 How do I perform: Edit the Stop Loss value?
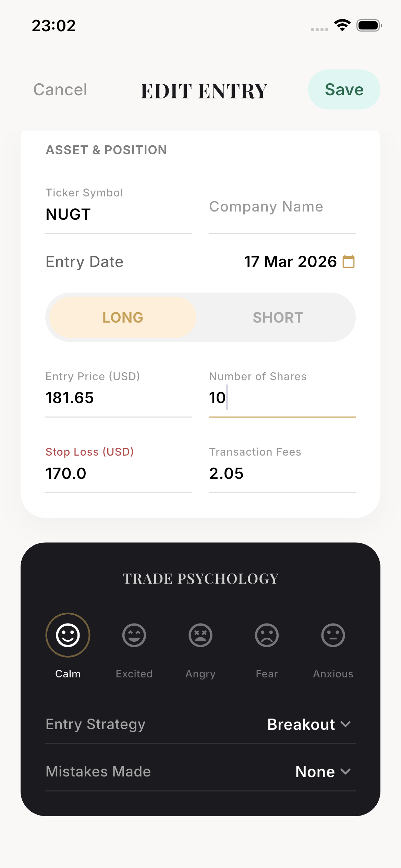click(x=118, y=473)
